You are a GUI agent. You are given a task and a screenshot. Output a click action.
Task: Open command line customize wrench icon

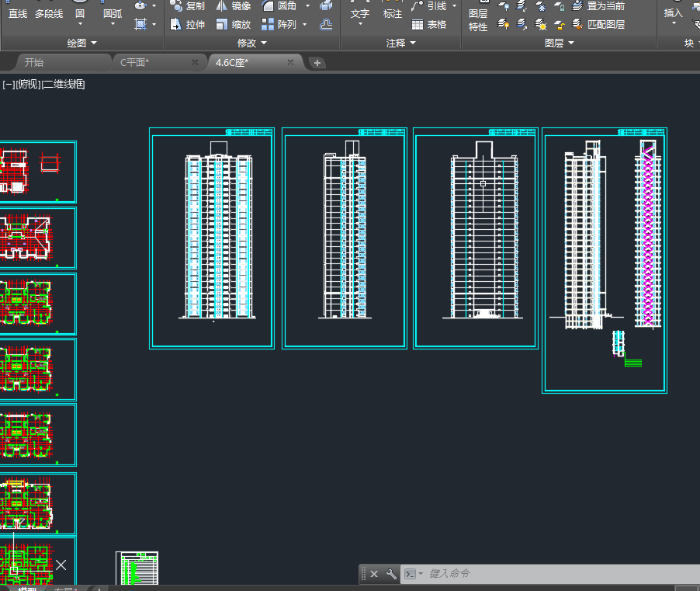pyautogui.click(x=391, y=574)
